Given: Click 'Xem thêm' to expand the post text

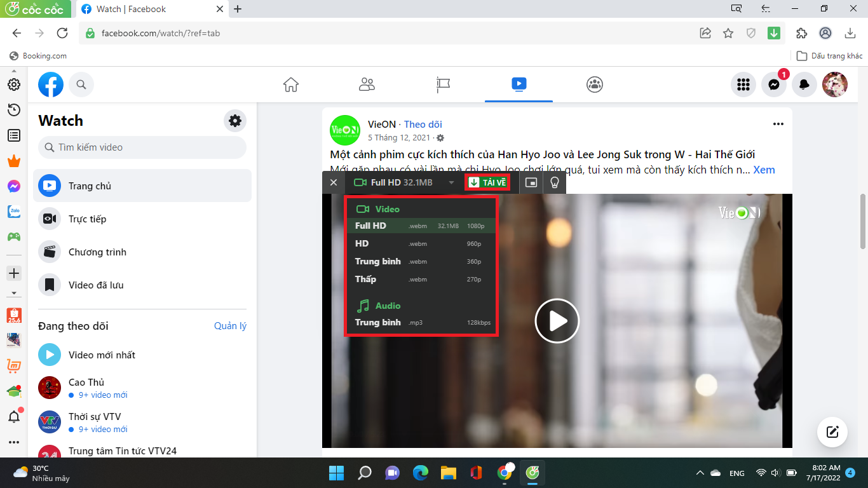Looking at the screenshot, I should pyautogui.click(x=764, y=170).
